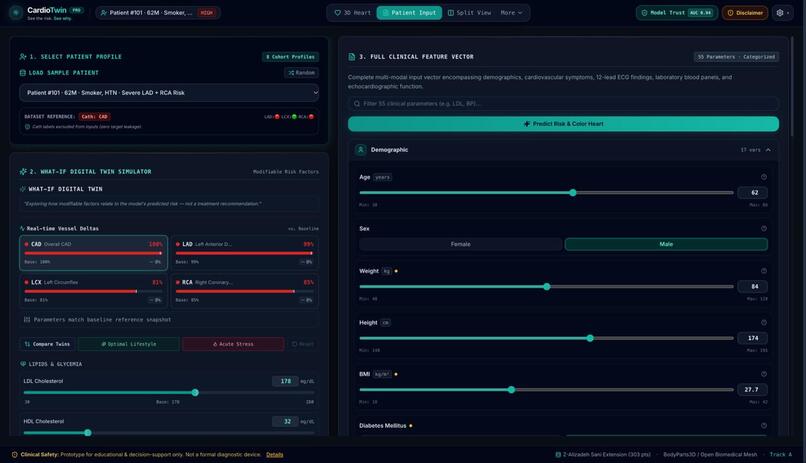Click the Full Clinical Feature Vector document icon

352,57
